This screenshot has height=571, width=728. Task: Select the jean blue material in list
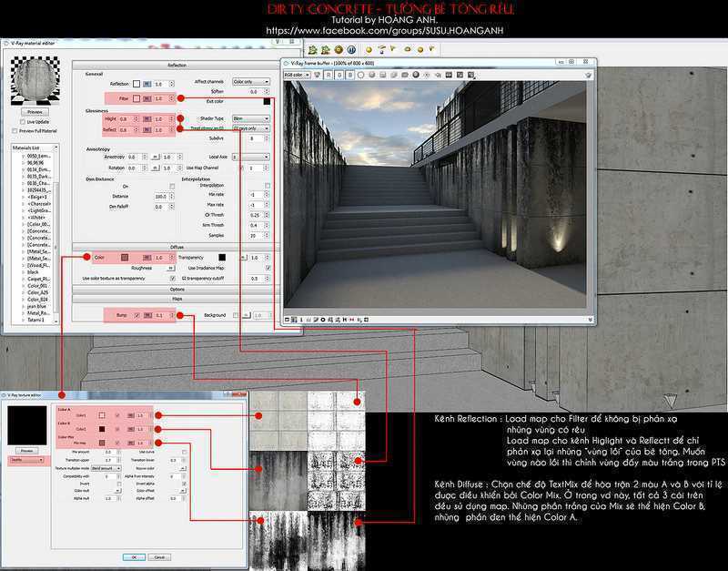click(36, 307)
